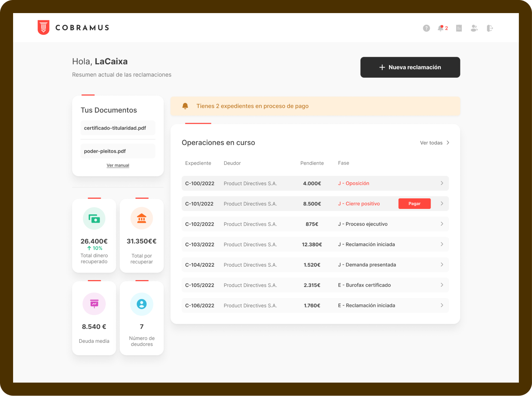
Task: Click the J - Demanda presentada phase
Action: pos(367,265)
